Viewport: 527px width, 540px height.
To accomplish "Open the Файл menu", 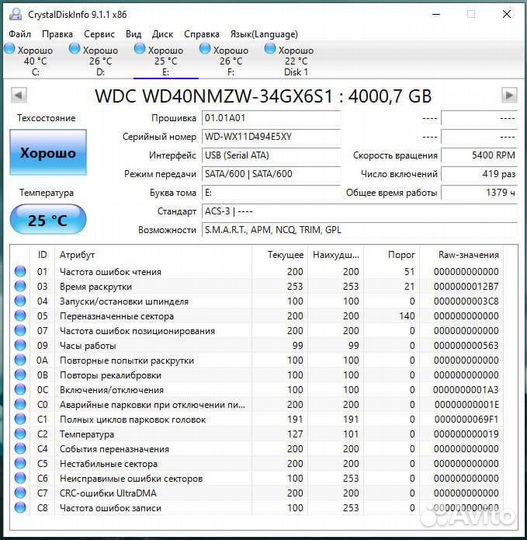I will click(x=20, y=34).
